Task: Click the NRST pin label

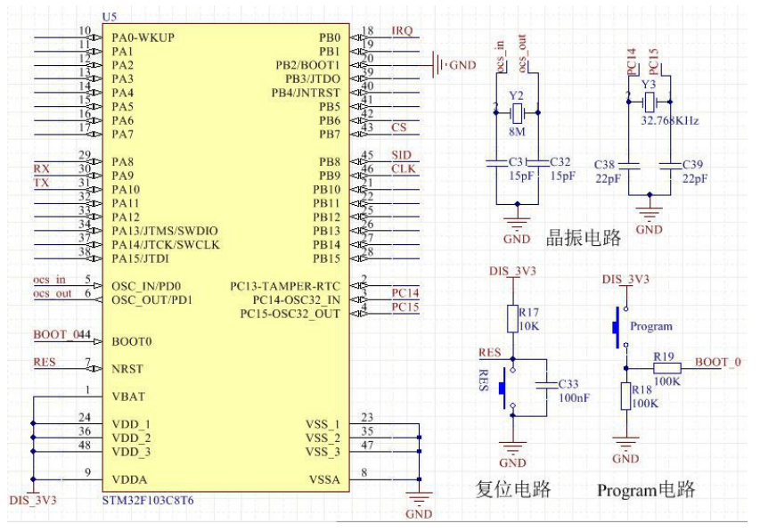Action: point(127,369)
